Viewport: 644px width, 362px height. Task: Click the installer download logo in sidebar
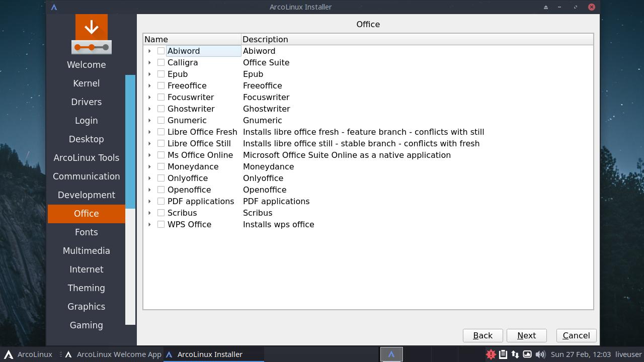click(92, 34)
